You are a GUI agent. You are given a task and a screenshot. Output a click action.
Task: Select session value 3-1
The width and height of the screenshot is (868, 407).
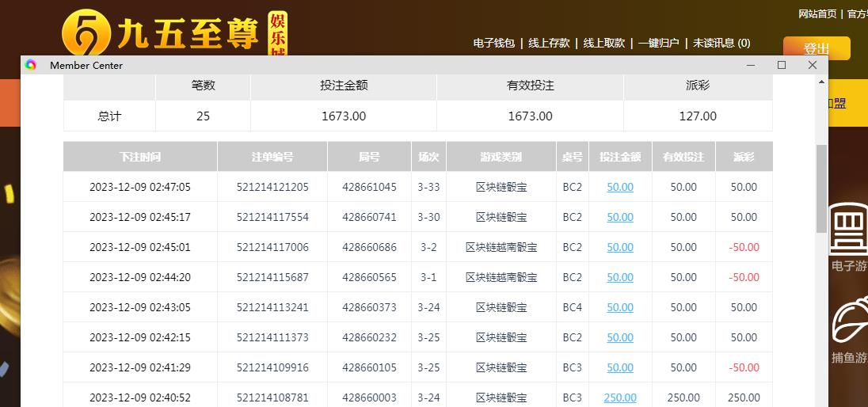click(x=428, y=277)
